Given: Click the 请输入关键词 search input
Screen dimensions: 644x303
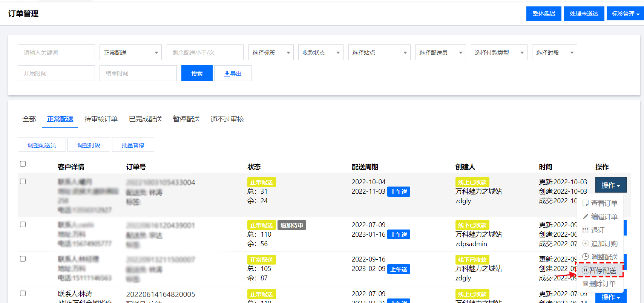Looking at the screenshot, I should [56, 53].
